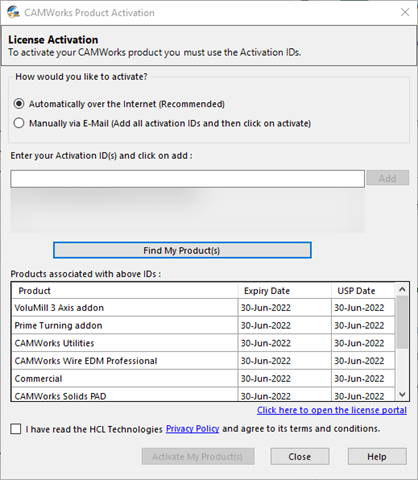Select the VoluMill 3 Axis addon row
The image size is (418, 480).
[203, 308]
